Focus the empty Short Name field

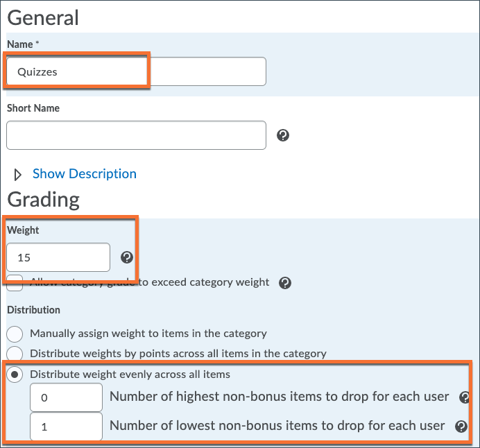pos(136,135)
